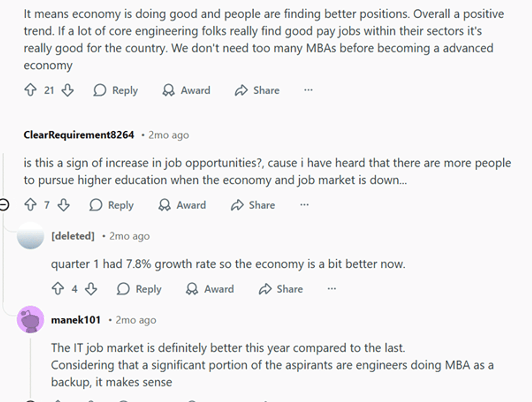This screenshot has height=402, width=532.
Task: Share the deleted user's comment
Action: pos(281,289)
